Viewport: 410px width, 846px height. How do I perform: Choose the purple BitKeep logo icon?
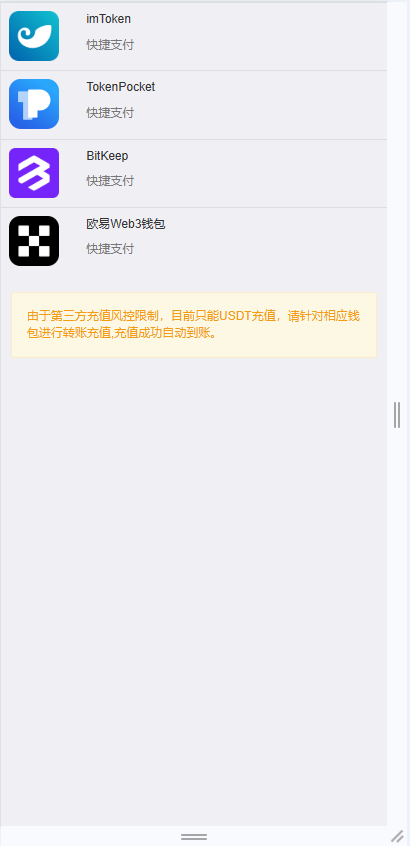pyautogui.click(x=34, y=173)
